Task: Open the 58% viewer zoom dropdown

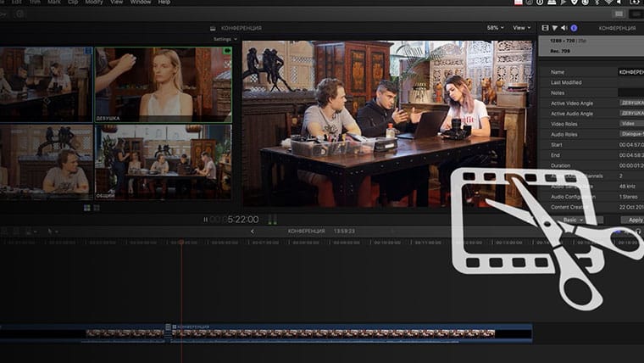Action: (495, 28)
